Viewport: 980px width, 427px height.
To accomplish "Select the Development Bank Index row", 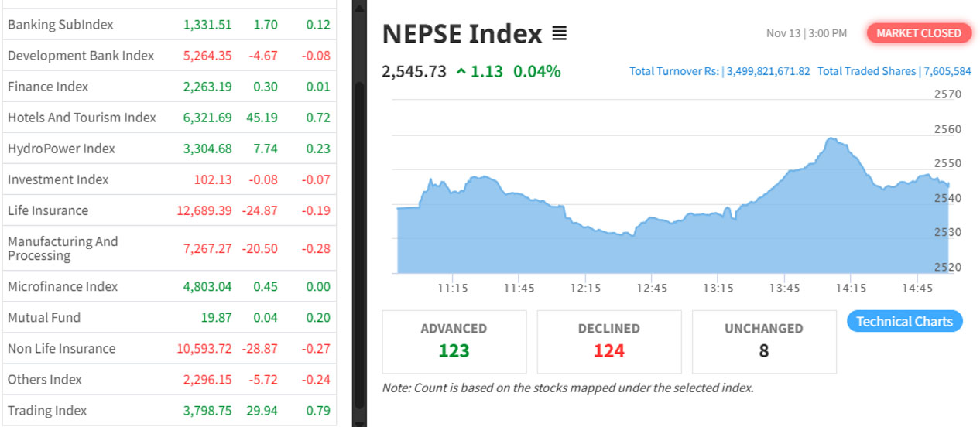I will click(x=81, y=56).
